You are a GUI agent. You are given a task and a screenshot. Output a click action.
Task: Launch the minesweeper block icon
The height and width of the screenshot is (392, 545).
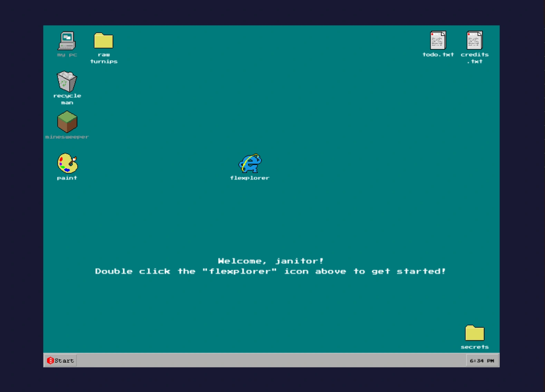coord(67,122)
